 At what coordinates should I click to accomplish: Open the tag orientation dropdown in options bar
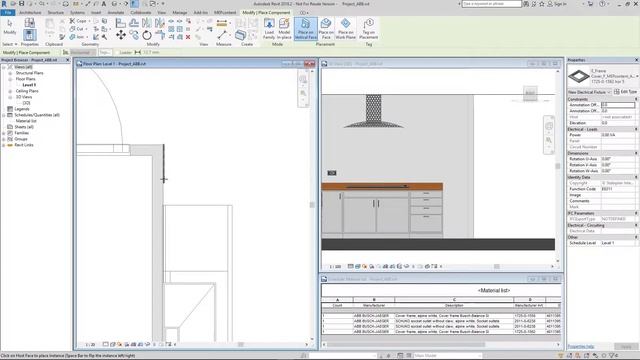click(82, 52)
